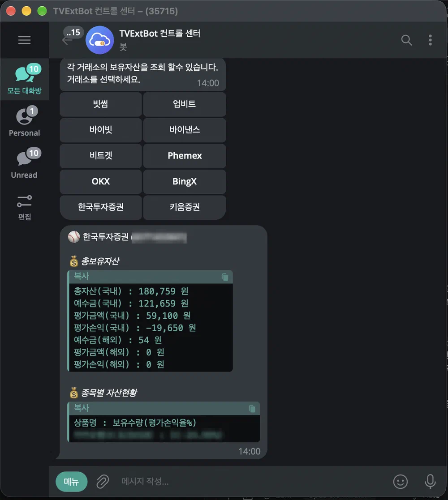Choose the BingX exchange button
448x500 pixels.
pos(185,182)
